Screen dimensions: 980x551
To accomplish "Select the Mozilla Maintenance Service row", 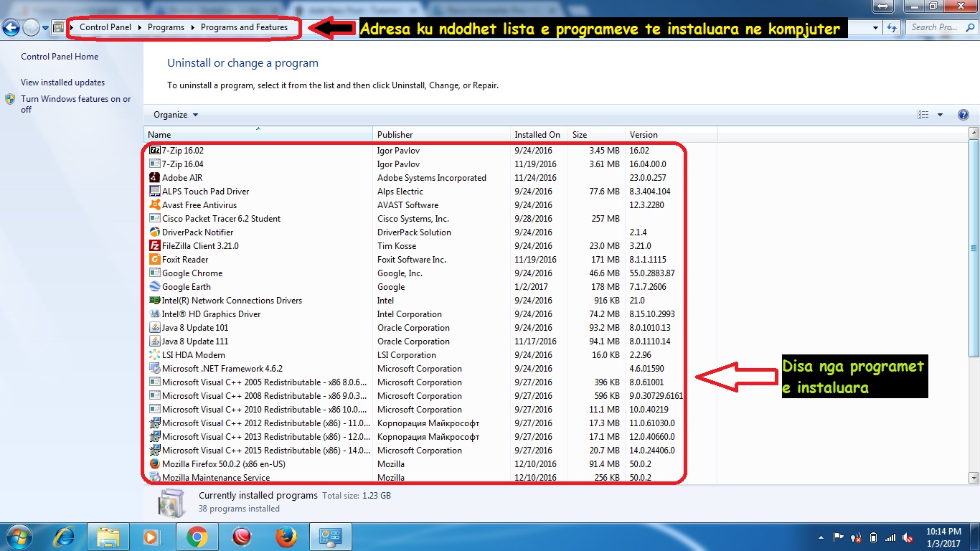I will pos(430,478).
